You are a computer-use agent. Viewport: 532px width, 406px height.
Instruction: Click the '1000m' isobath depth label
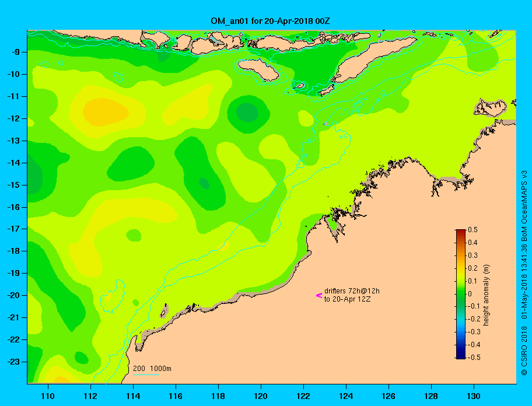point(160,369)
